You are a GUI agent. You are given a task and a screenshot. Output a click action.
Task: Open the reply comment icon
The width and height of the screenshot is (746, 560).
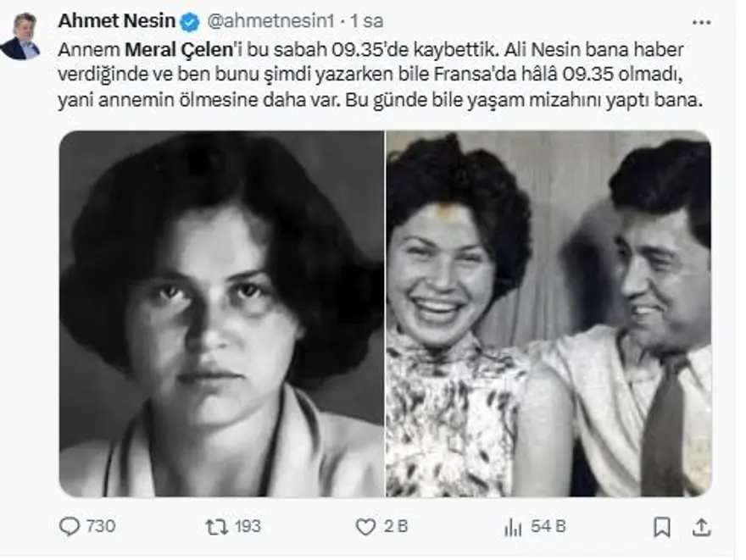click(x=70, y=527)
